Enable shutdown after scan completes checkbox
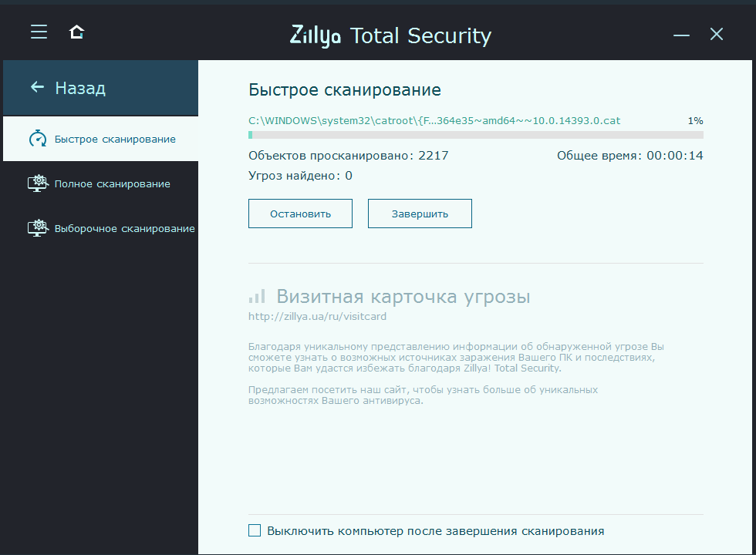Viewport: 756px width, 555px height. [255, 530]
